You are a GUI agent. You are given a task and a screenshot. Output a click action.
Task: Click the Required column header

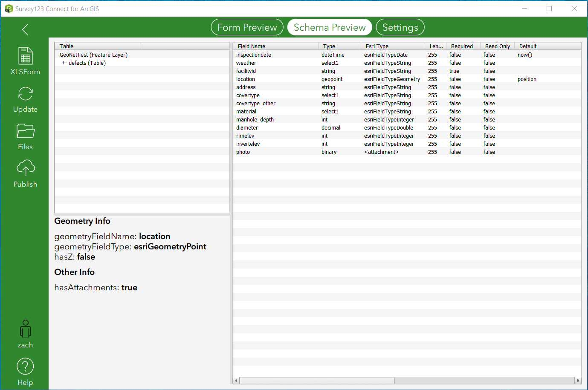(x=463, y=46)
